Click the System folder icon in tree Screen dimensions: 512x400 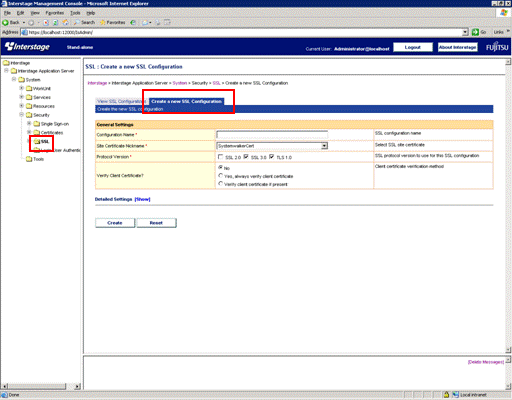22,80
